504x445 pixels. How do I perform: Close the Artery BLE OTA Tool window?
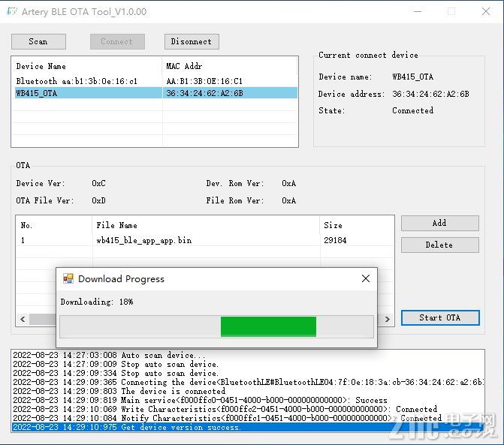486,11
